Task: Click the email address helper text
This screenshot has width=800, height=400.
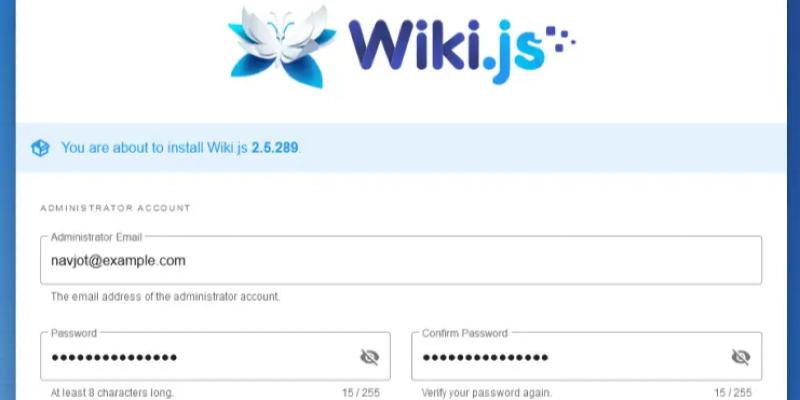Action: (165, 297)
